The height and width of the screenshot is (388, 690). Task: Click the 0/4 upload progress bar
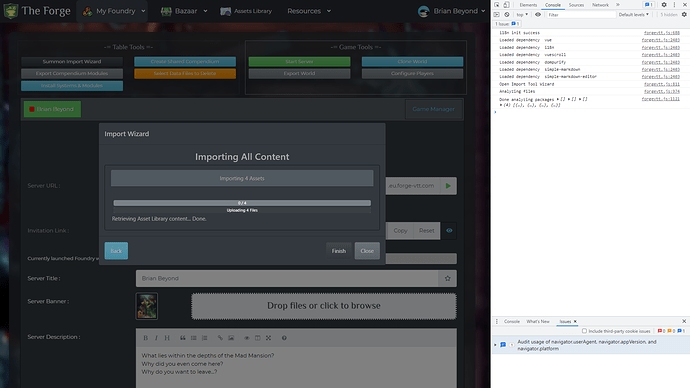(242, 203)
